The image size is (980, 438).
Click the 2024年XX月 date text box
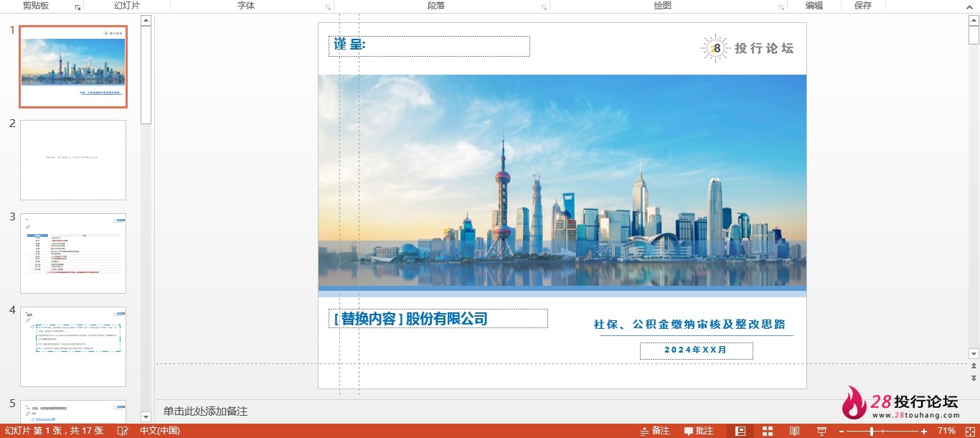coord(696,350)
